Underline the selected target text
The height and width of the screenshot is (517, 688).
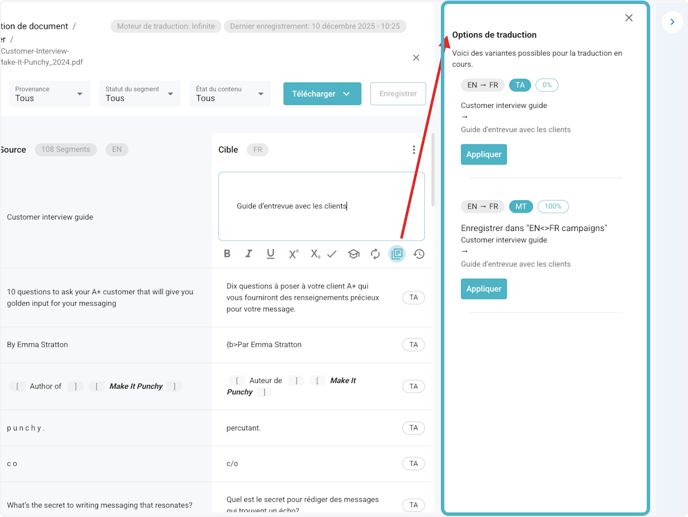(270, 254)
